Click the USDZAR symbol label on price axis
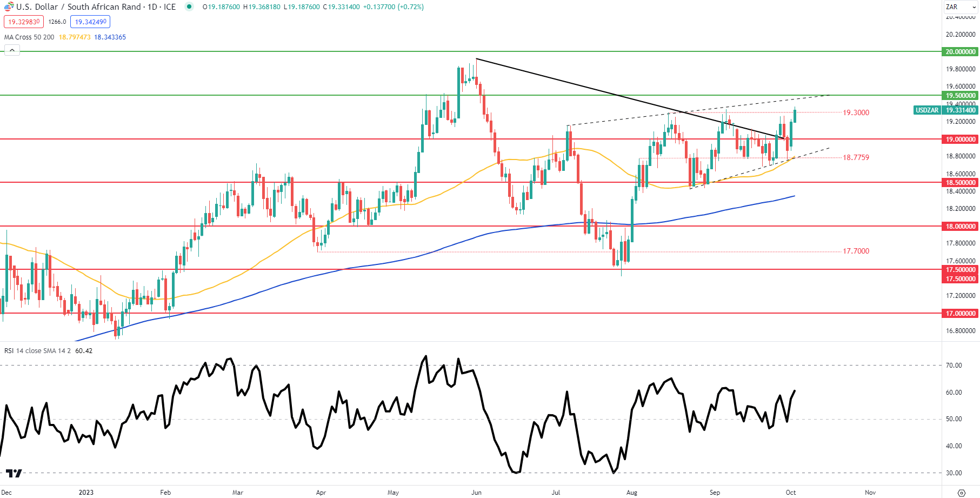 coord(926,110)
